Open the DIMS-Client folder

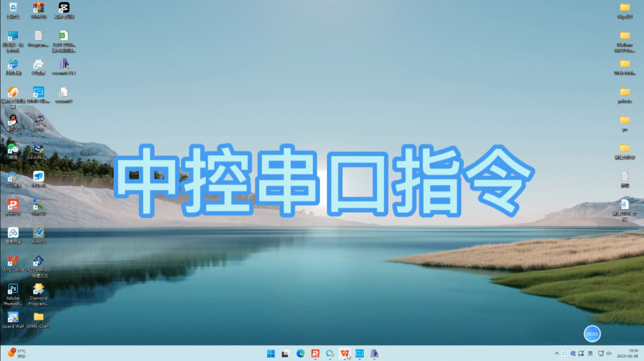(38, 318)
